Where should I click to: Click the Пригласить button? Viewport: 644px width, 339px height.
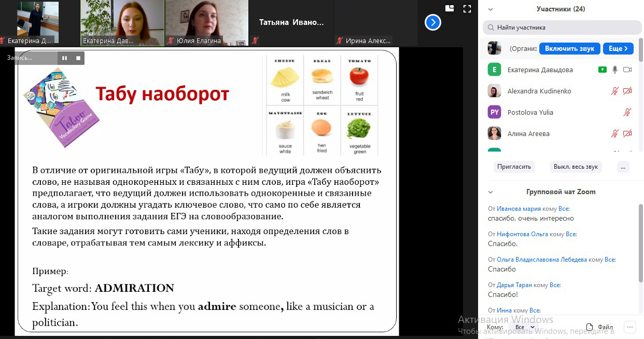pyautogui.click(x=514, y=167)
